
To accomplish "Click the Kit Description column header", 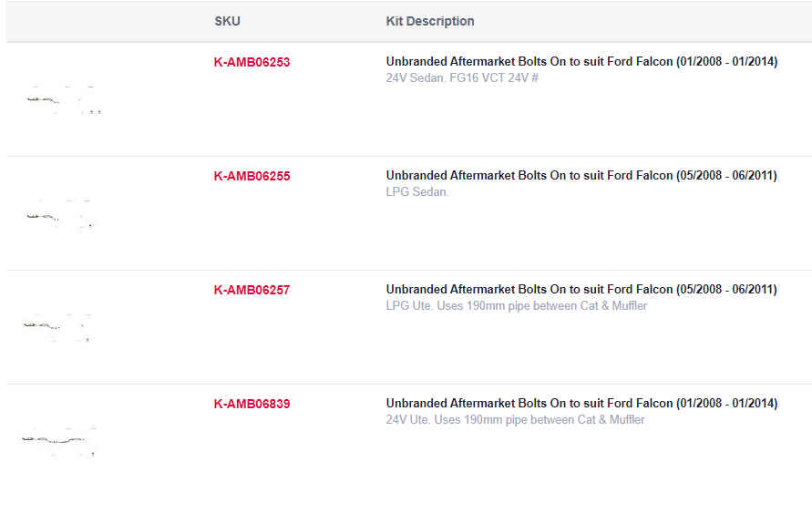I will click(430, 21).
